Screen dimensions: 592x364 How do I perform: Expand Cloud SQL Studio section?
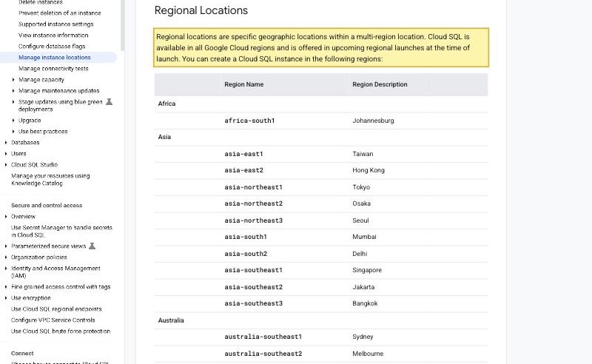click(6, 165)
